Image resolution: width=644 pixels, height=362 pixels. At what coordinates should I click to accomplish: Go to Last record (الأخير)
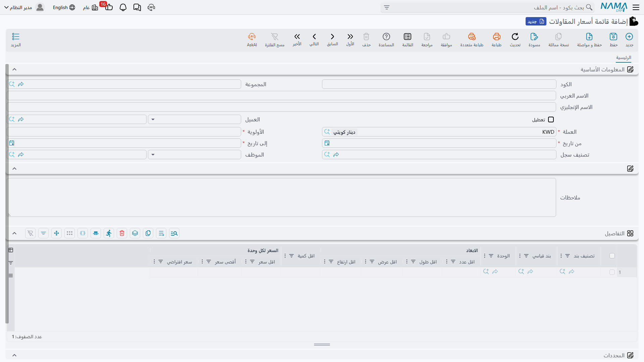(297, 37)
